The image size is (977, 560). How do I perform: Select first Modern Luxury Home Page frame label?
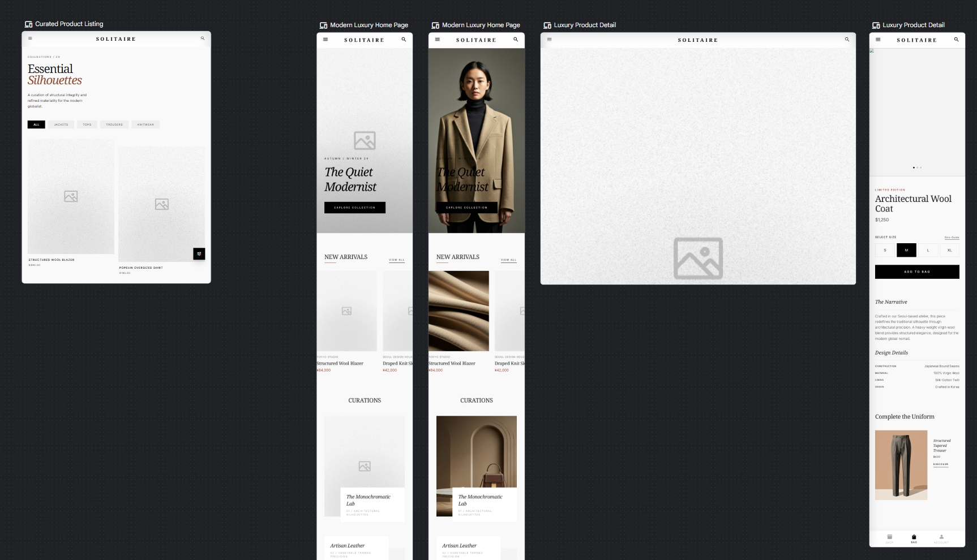click(369, 25)
